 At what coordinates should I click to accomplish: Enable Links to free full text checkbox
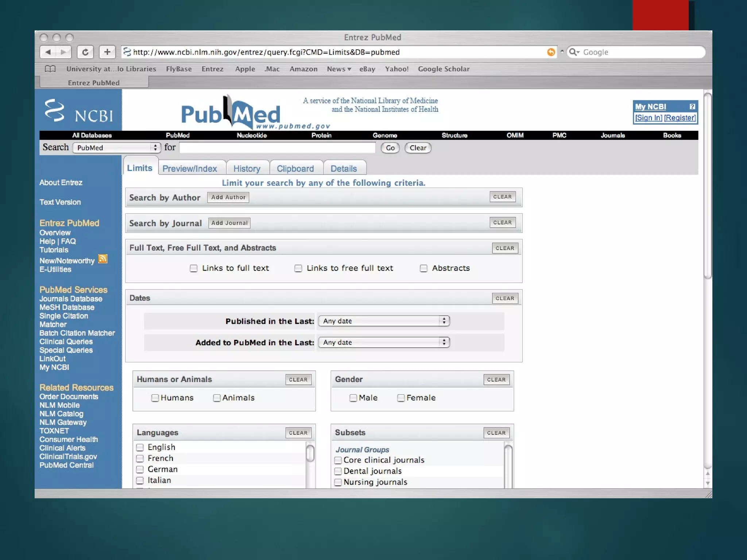tap(298, 268)
